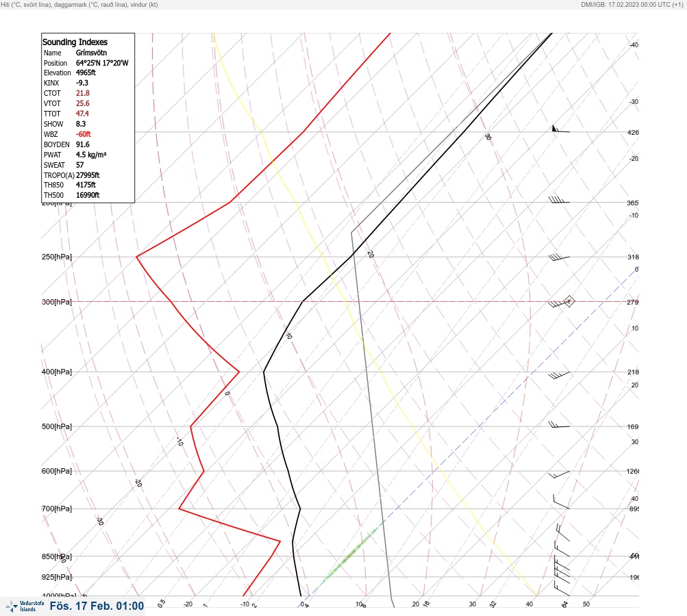Click the TH850 value 4175ft
The image size is (687, 616).
tap(86, 185)
